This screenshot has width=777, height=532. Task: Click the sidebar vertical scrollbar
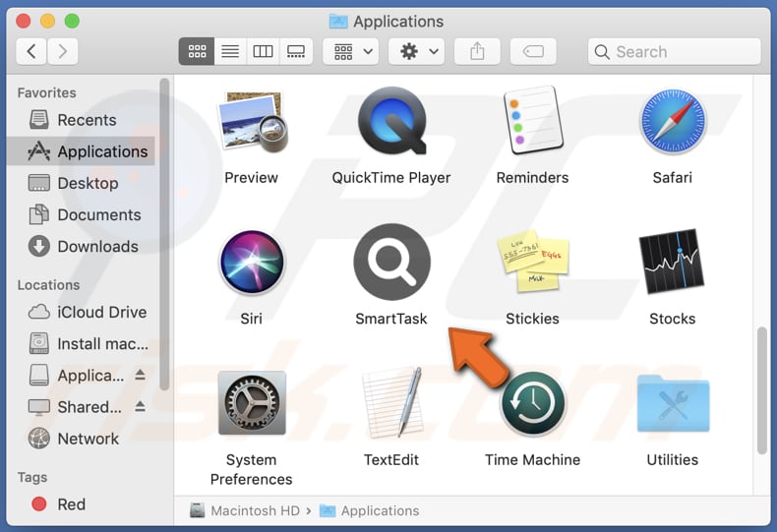click(x=164, y=234)
